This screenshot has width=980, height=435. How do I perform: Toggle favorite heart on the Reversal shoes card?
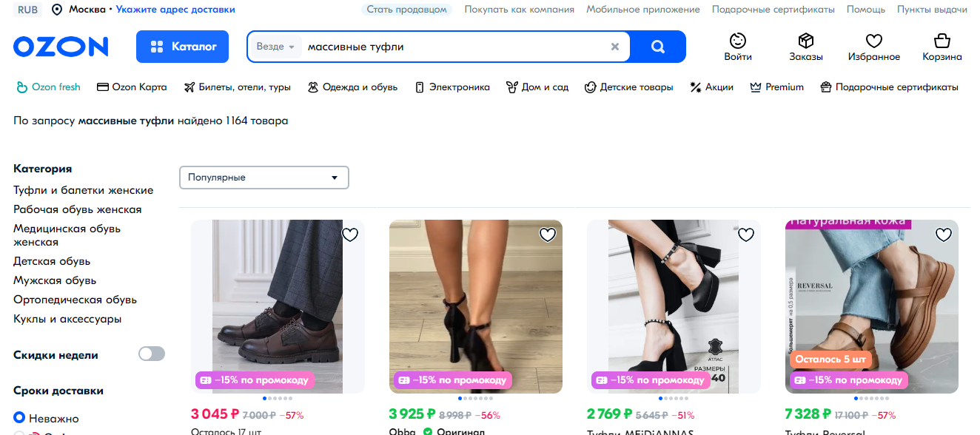(944, 234)
